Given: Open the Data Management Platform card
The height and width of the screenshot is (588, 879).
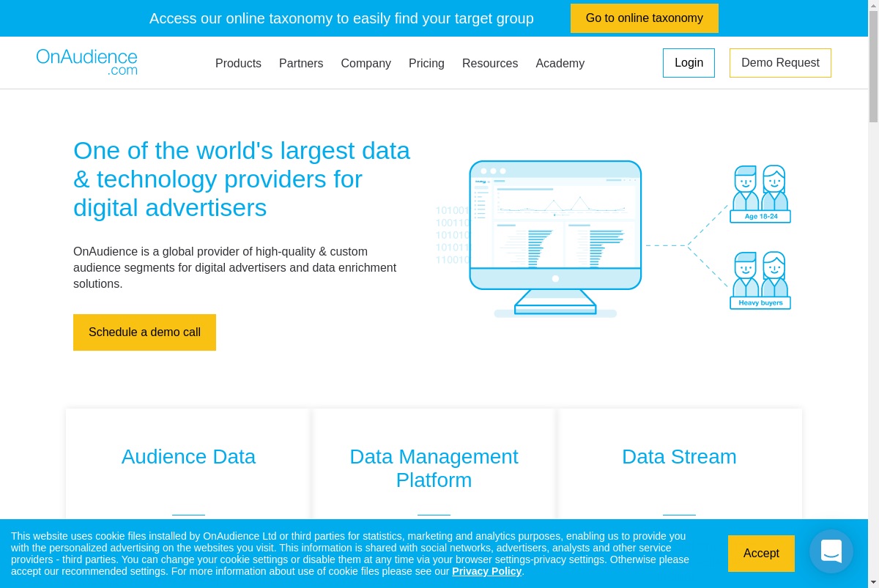Looking at the screenshot, I should point(434,464).
